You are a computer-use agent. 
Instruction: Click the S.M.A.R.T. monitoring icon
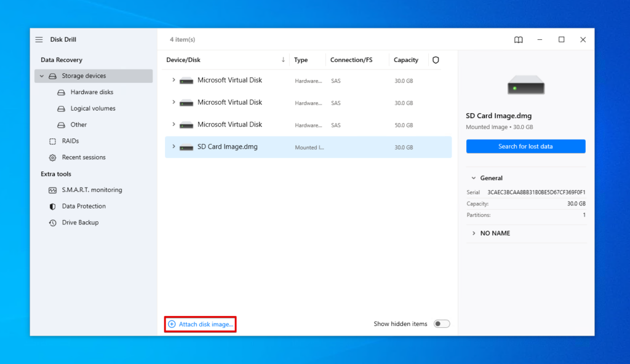[x=52, y=190]
